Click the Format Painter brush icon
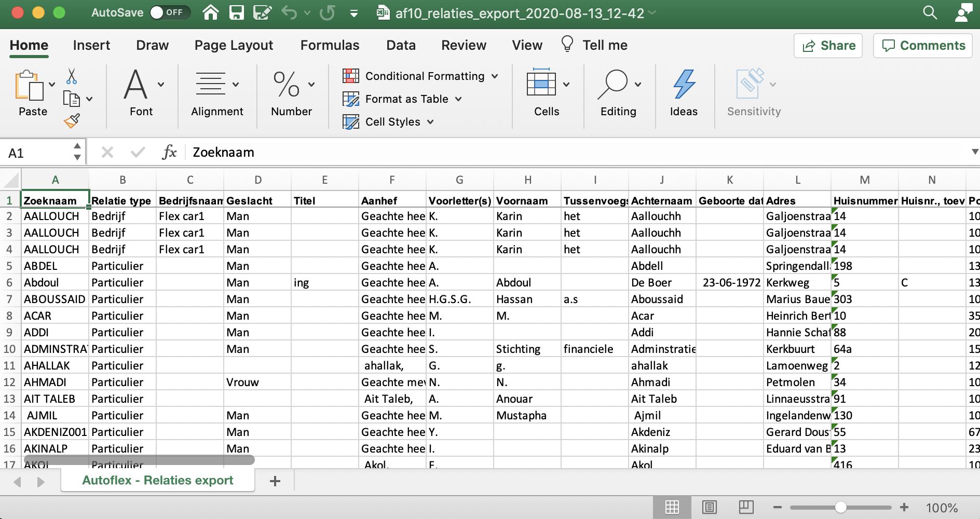This screenshot has width=980, height=519. coord(72,121)
